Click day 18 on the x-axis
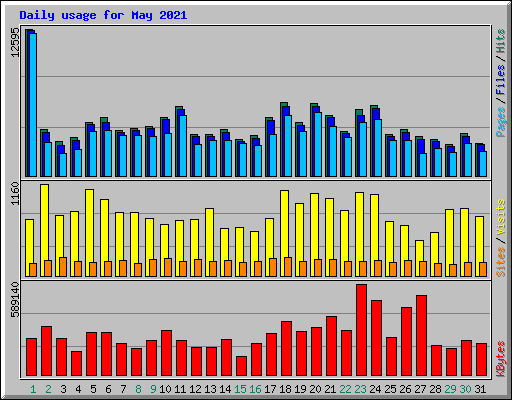Screen dimensions: 512x400 tap(285, 389)
